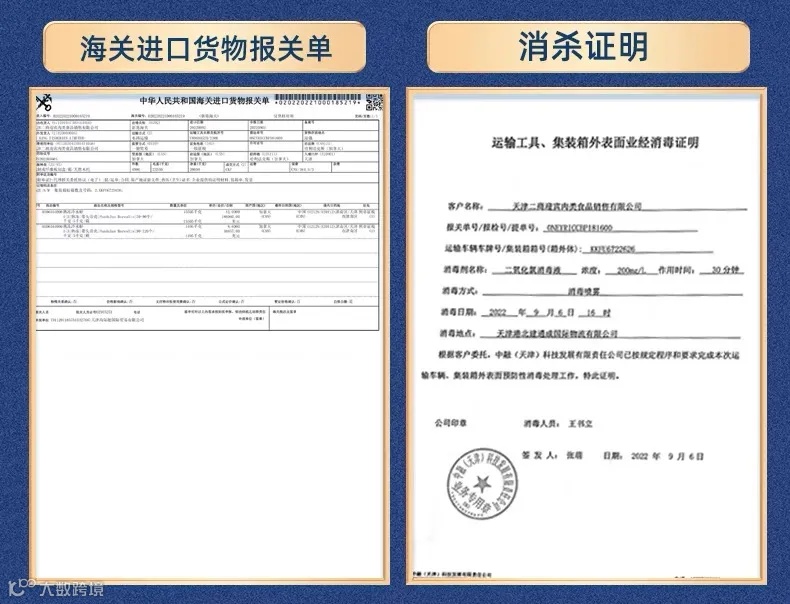Click the 消毒地点 logistics company line
790x604 pixels.
pyautogui.click(x=590, y=333)
